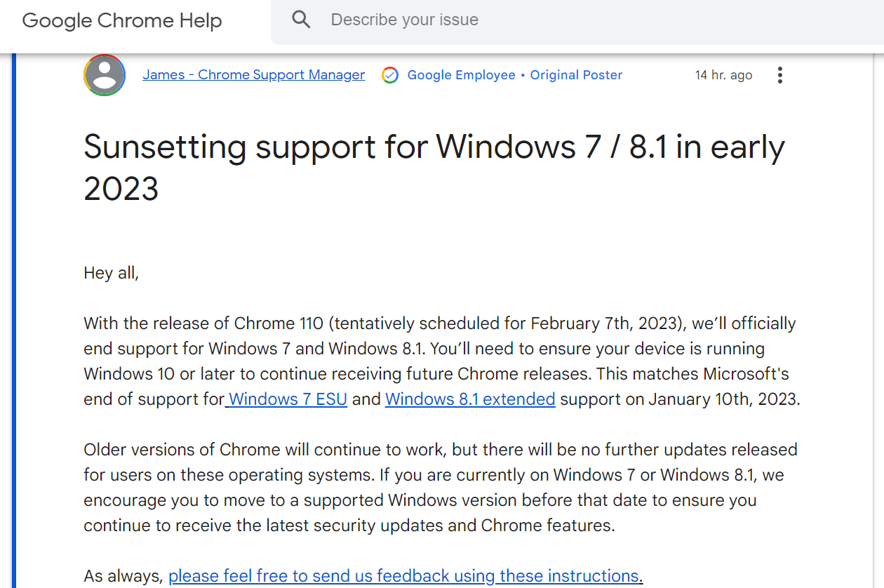The height and width of the screenshot is (588, 884).
Task: Click James's profile avatar picture
Action: click(104, 75)
